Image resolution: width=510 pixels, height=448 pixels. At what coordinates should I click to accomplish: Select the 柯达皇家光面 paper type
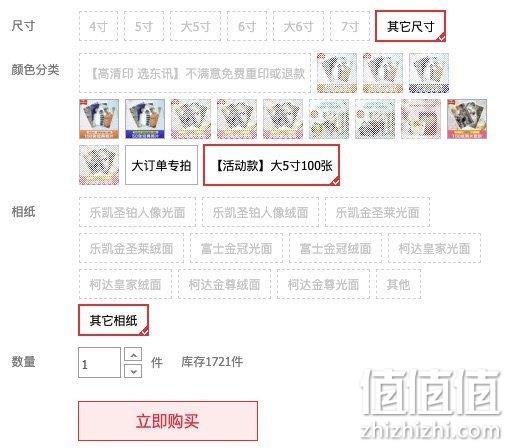pos(434,248)
